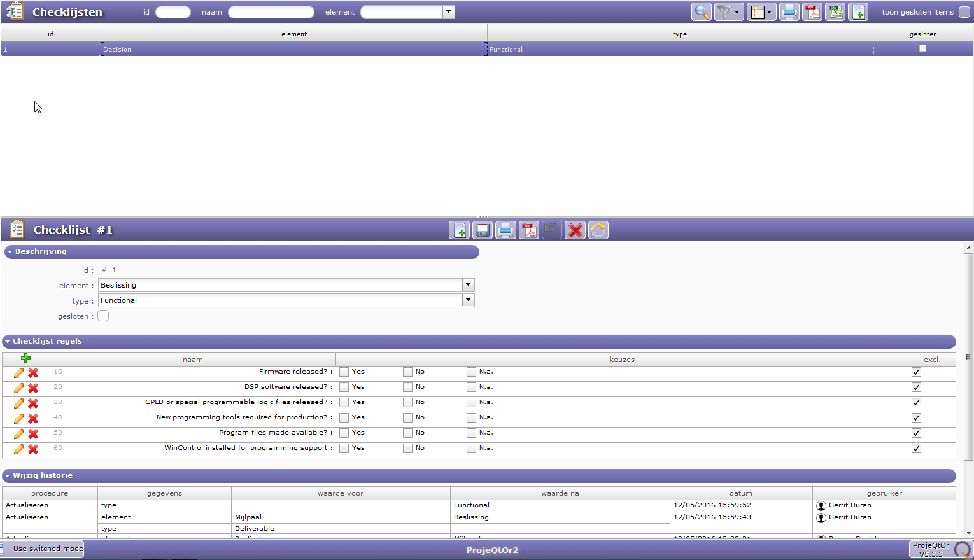The width and height of the screenshot is (974, 560).
Task: Click the red X delete icon in Checklijst #1 toolbar
Action: (575, 230)
